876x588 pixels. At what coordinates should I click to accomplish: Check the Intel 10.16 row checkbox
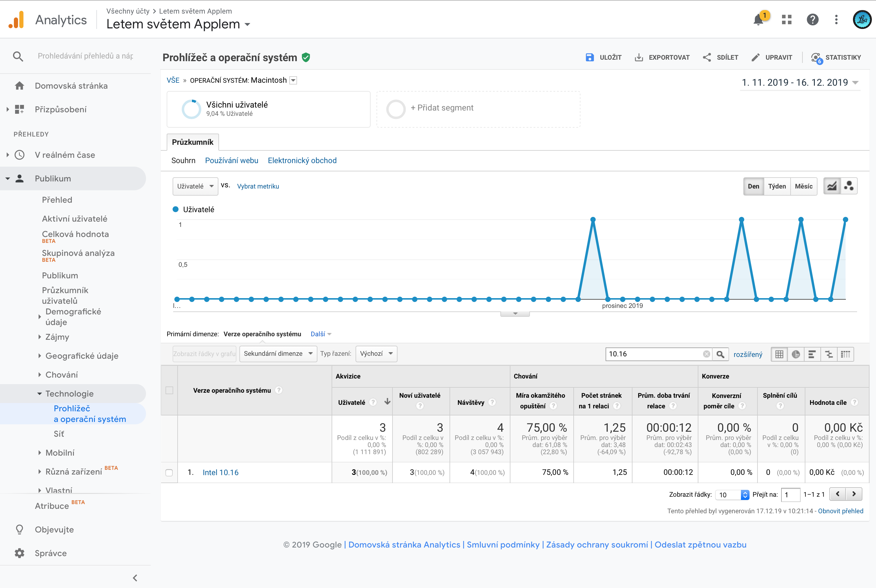169,472
